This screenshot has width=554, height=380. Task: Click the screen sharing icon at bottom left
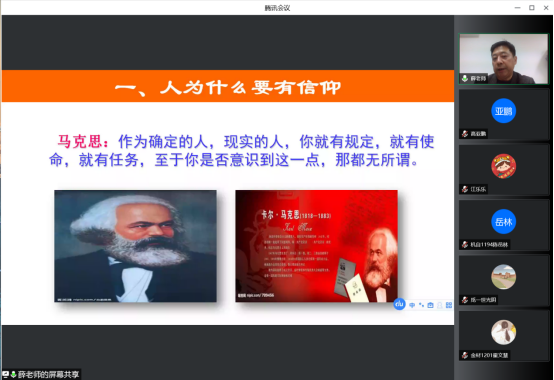point(6,374)
